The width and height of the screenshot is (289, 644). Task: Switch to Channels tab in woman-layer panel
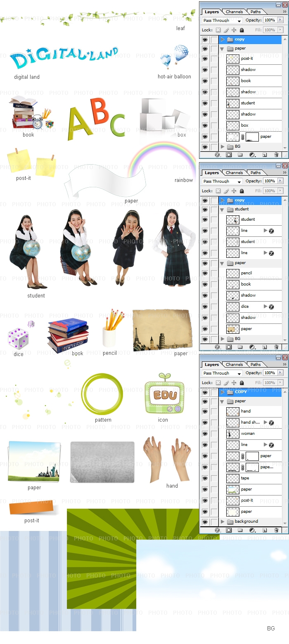pos(234,365)
